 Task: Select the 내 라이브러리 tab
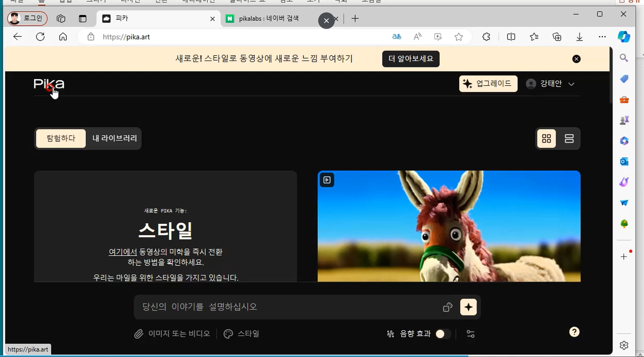tap(115, 139)
